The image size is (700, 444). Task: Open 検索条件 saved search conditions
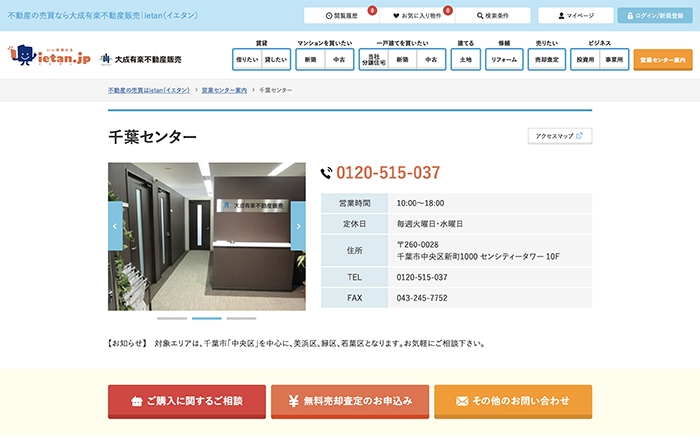click(x=493, y=16)
